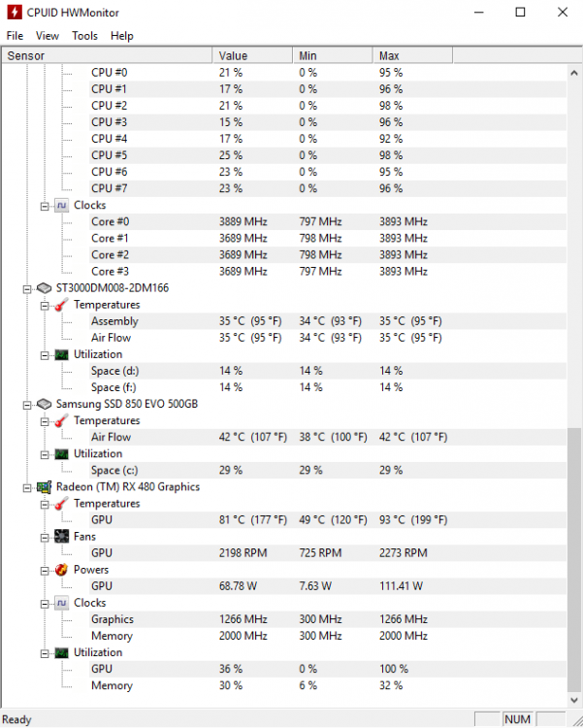Collapse the Samsung SSD 850 EVO node

pos(27,405)
